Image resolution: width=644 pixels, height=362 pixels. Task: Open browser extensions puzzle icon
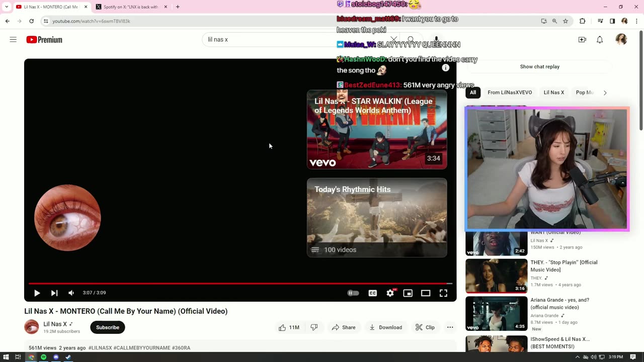click(583, 21)
